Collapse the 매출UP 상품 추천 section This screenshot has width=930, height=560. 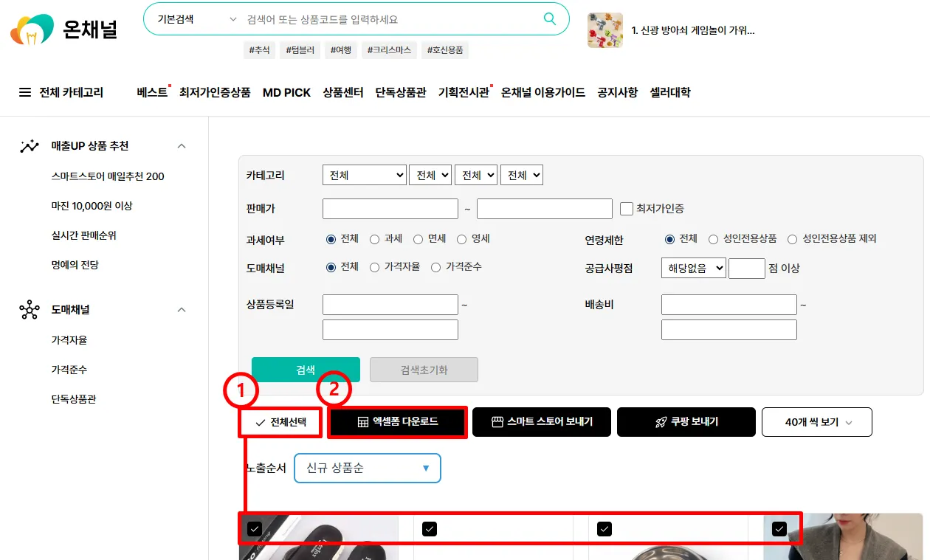click(182, 146)
